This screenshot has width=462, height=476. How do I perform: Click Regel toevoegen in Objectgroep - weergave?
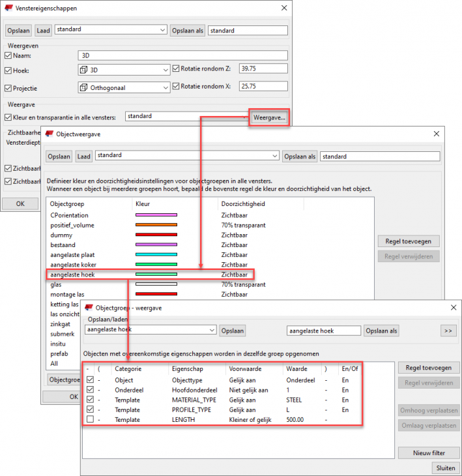[429, 368]
